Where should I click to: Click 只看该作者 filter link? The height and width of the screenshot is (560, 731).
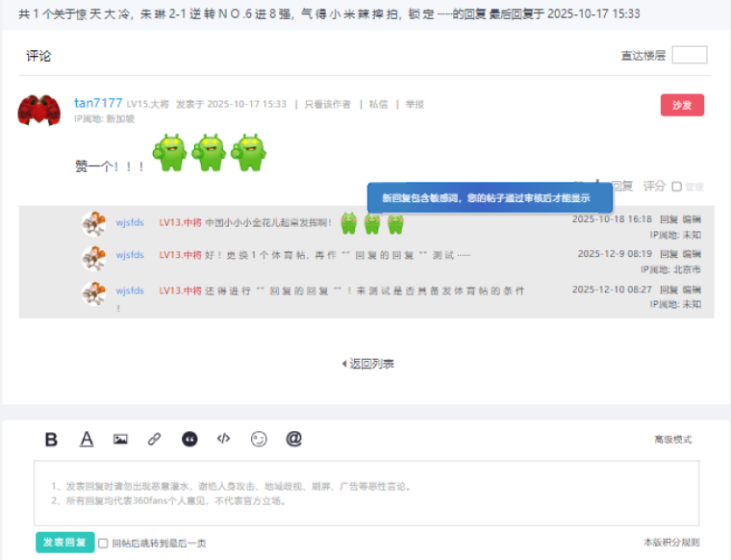[327, 104]
